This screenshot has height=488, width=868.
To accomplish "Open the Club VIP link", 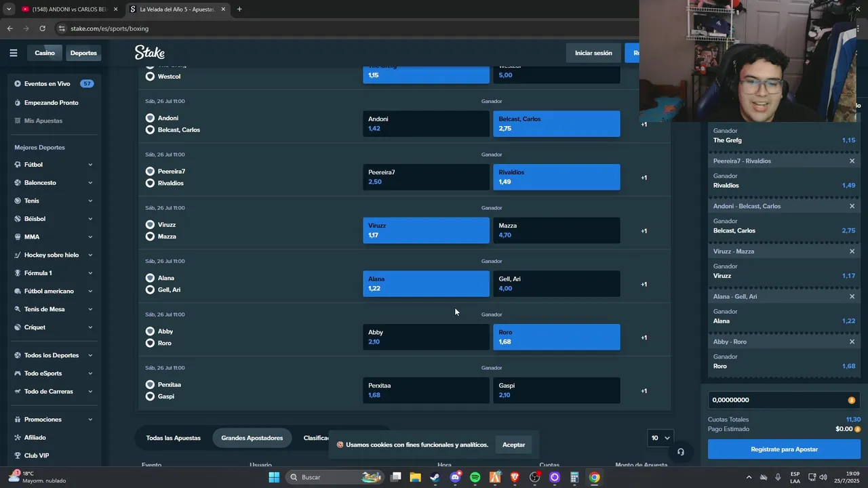I will tap(37, 455).
